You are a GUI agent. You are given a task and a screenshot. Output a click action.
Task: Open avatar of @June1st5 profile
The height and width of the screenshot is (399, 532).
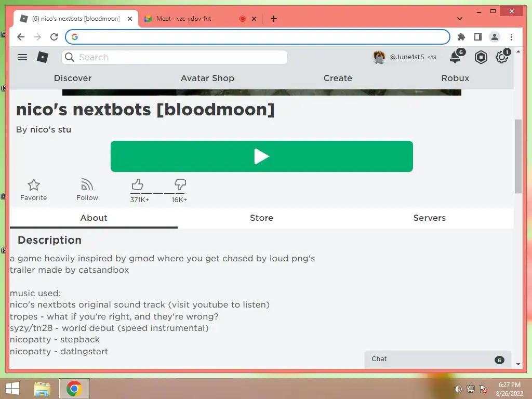[379, 57]
